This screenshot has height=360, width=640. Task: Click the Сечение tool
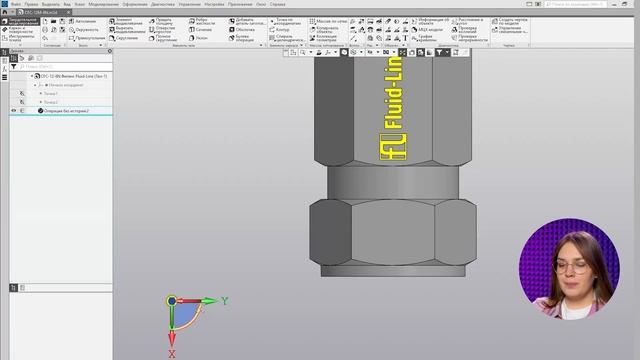pos(200,30)
